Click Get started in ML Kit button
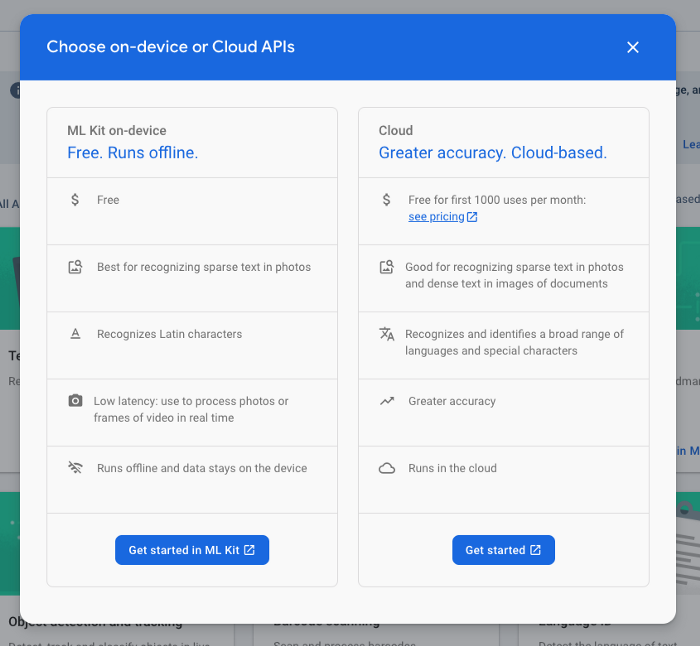 tap(192, 550)
